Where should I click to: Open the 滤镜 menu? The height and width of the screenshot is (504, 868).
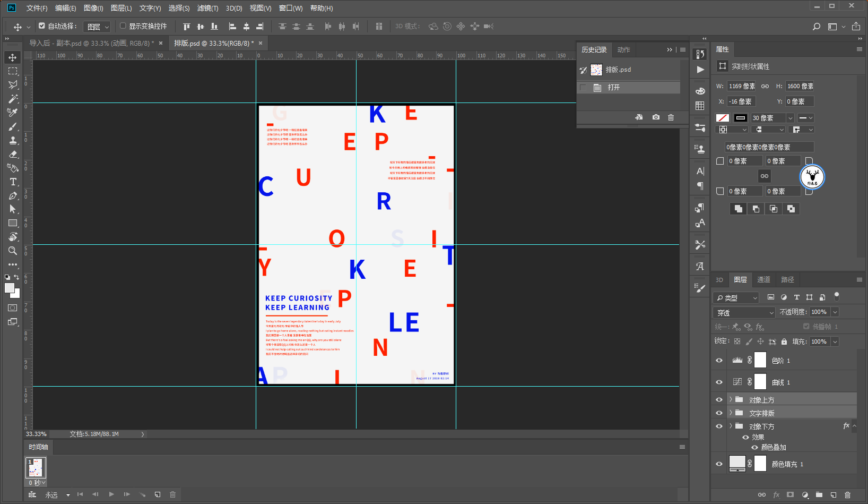207,8
